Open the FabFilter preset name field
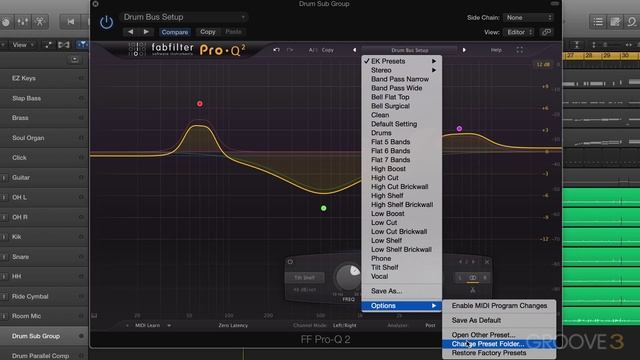 (409, 50)
